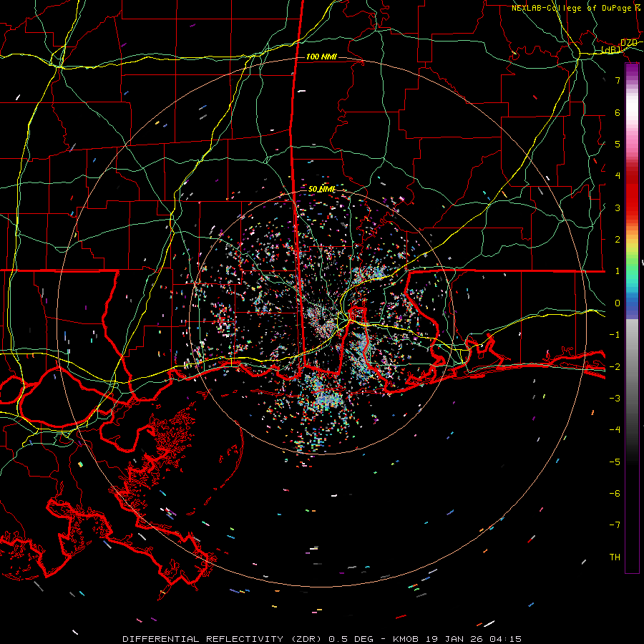Click the 7 value on the dB scale
Screen dimensions: 644x644
click(x=618, y=80)
